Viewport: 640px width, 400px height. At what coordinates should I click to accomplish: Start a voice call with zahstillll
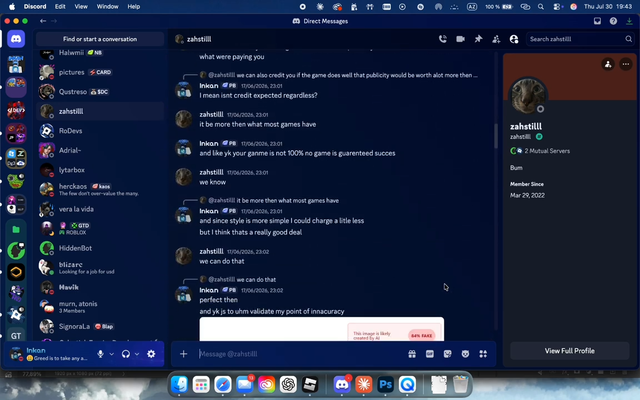(442, 39)
